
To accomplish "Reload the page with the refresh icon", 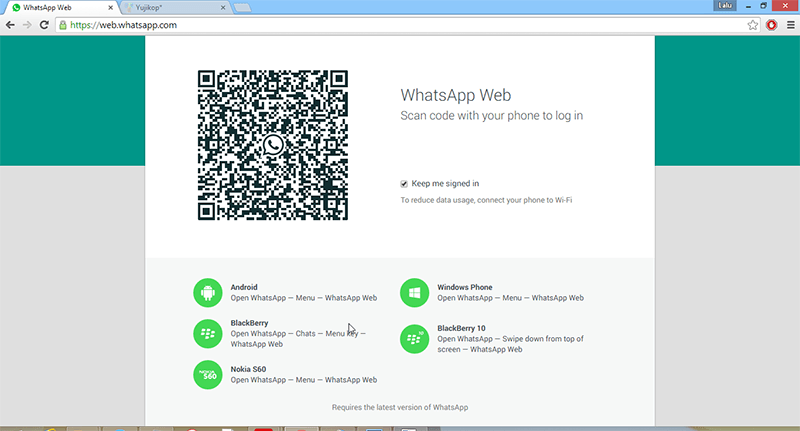I will pos(44,25).
